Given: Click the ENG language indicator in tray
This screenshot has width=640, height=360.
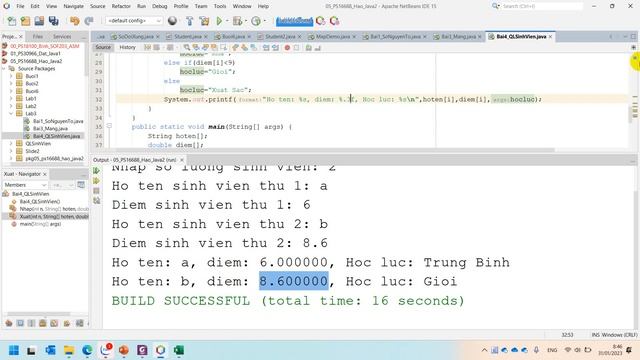Looking at the screenshot, I should click(552, 350).
